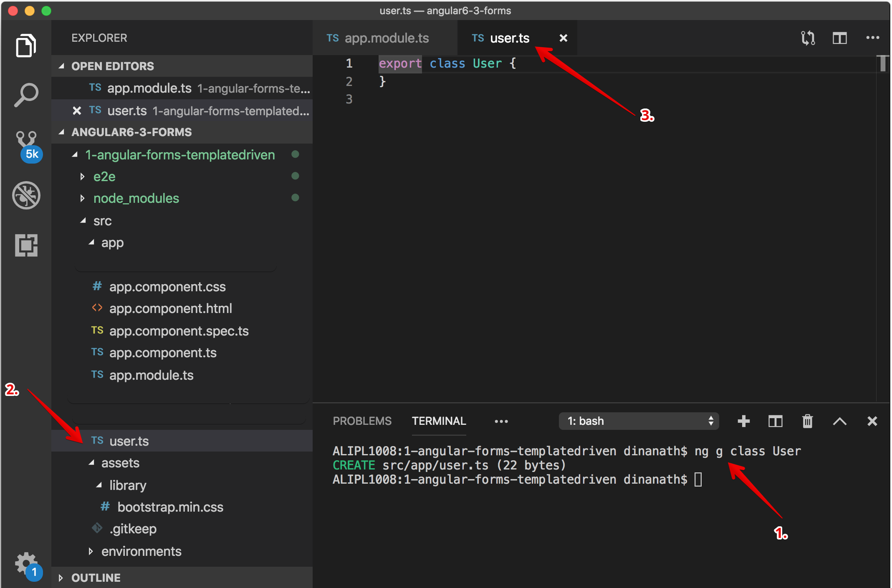This screenshot has height=588, width=892.
Task: Open the bash terminal selector dropdown
Action: [639, 421]
